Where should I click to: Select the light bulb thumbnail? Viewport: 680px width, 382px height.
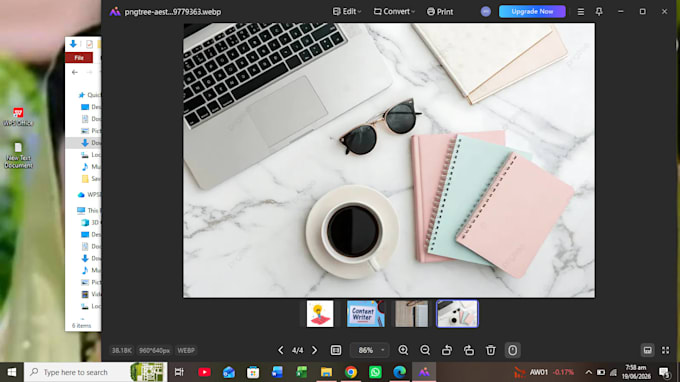pos(320,313)
